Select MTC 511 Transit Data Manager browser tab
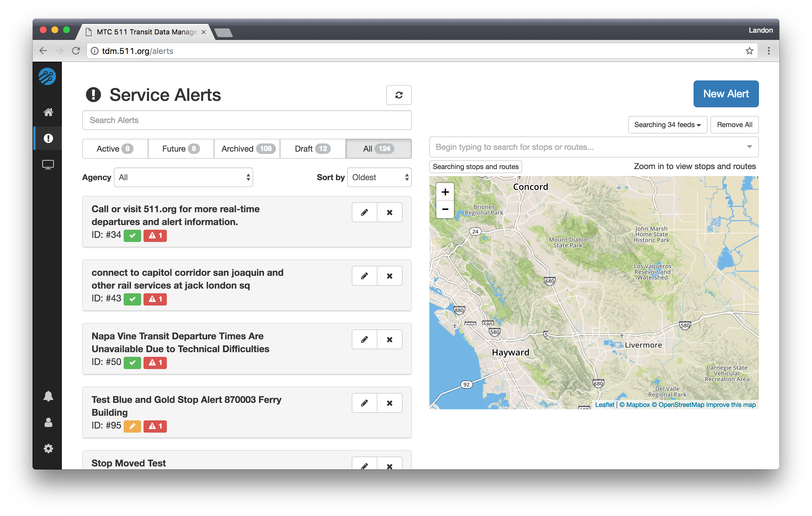 (x=145, y=32)
